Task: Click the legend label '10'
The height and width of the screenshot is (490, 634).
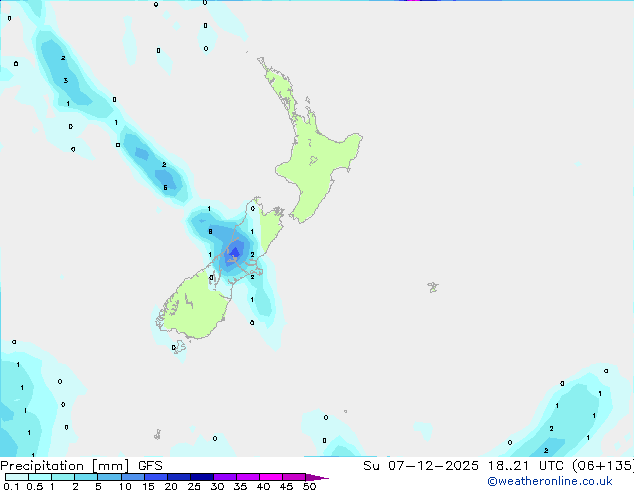Action: pyautogui.click(x=125, y=486)
